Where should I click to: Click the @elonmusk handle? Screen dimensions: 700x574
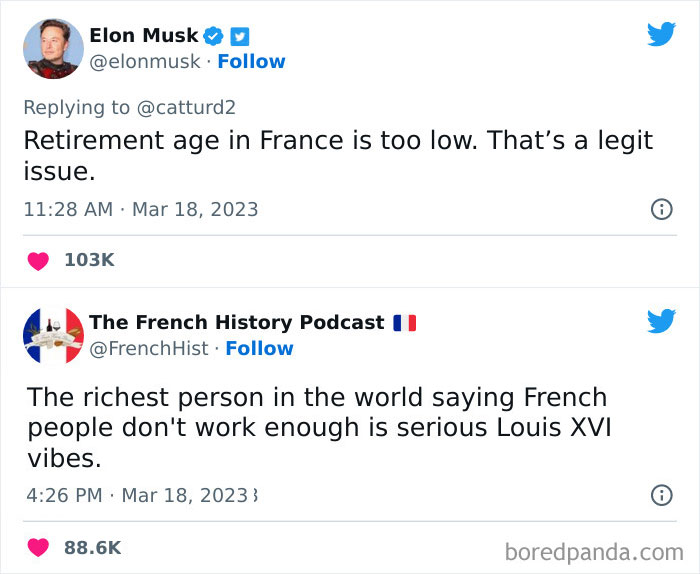pyautogui.click(x=142, y=61)
